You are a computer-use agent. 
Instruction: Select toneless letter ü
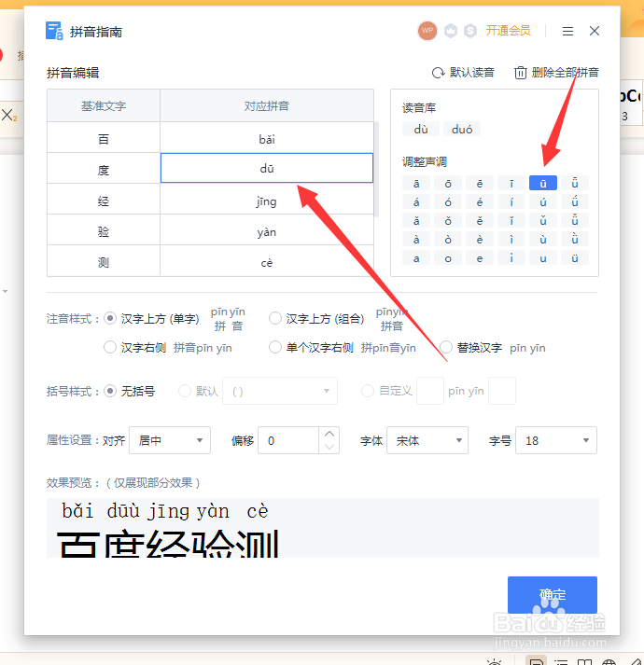click(574, 257)
